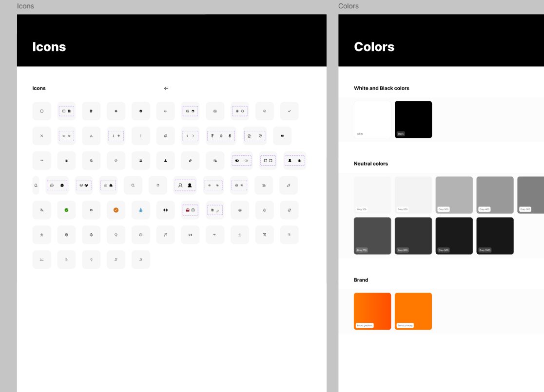Choose the Grey 300 swatch
This screenshot has height=392, width=544.
pyautogui.click(x=454, y=195)
